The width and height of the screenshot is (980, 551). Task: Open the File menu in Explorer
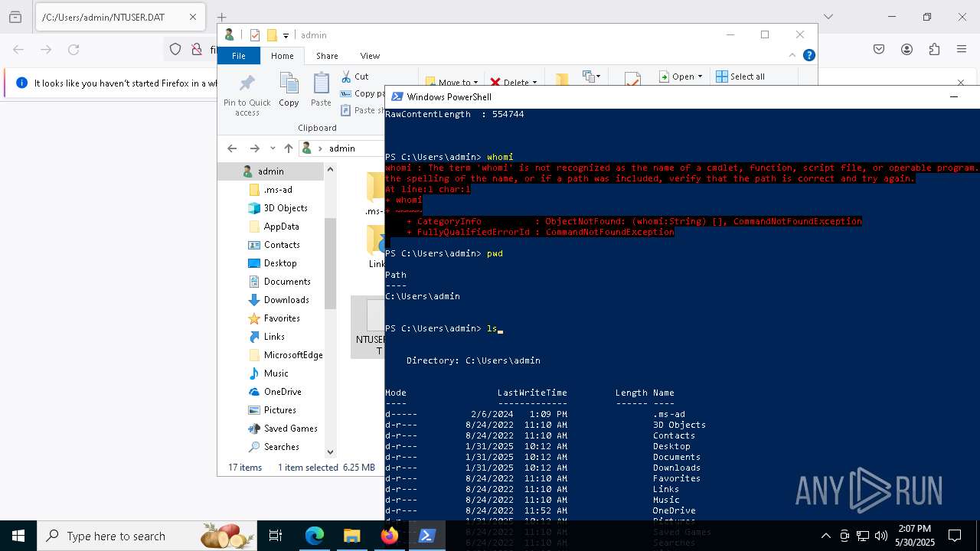239,56
